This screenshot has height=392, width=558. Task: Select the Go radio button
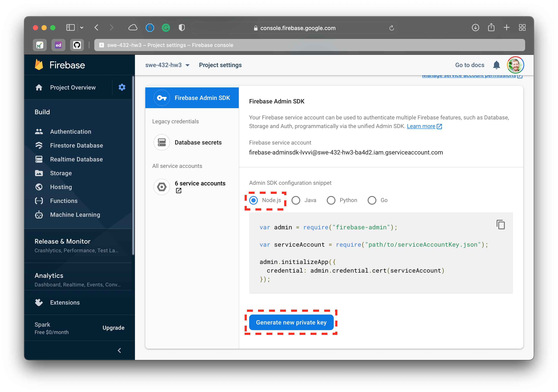[373, 200]
